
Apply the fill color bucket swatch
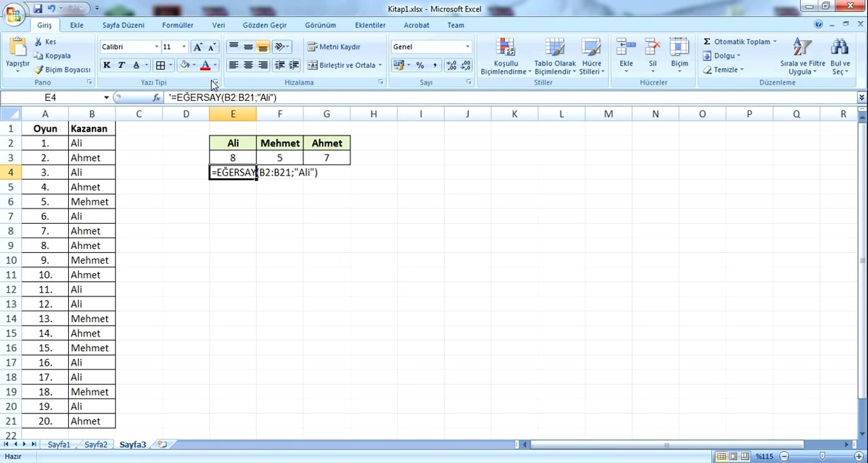[x=185, y=65]
